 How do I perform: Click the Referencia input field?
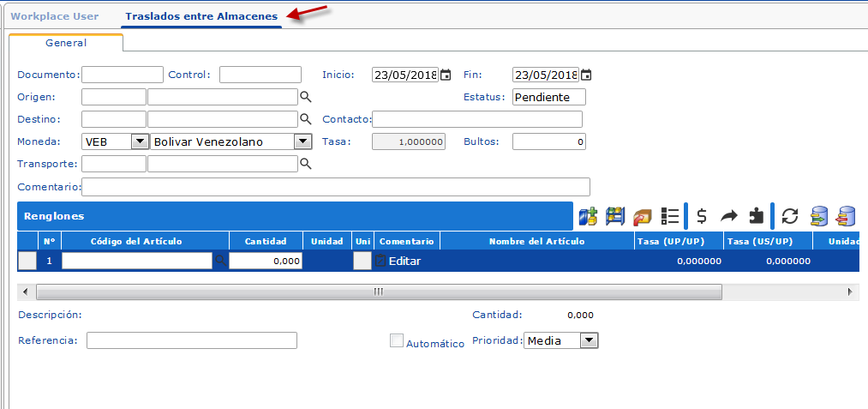pyautogui.click(x=192, y=340)
